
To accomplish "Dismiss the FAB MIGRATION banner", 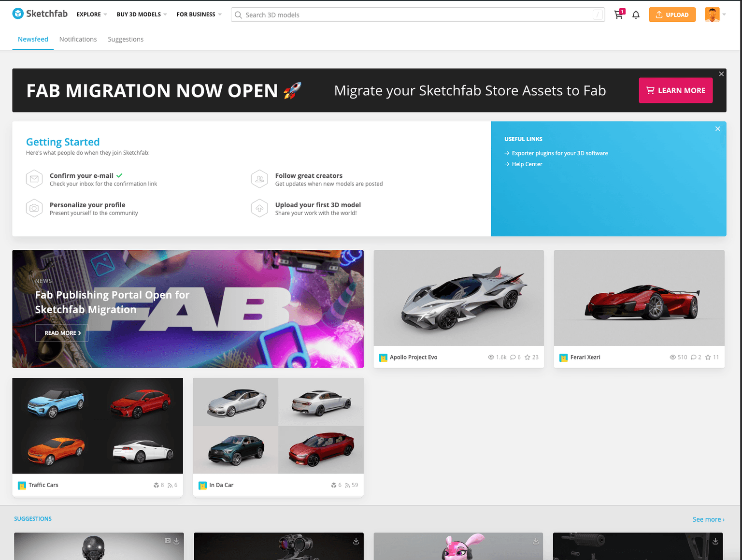I will click(721, 73).
